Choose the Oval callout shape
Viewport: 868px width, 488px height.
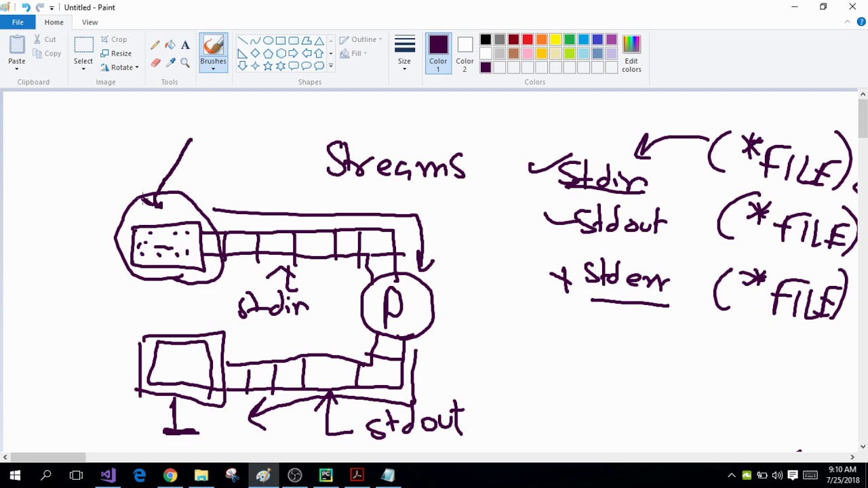tap(307, 66)
